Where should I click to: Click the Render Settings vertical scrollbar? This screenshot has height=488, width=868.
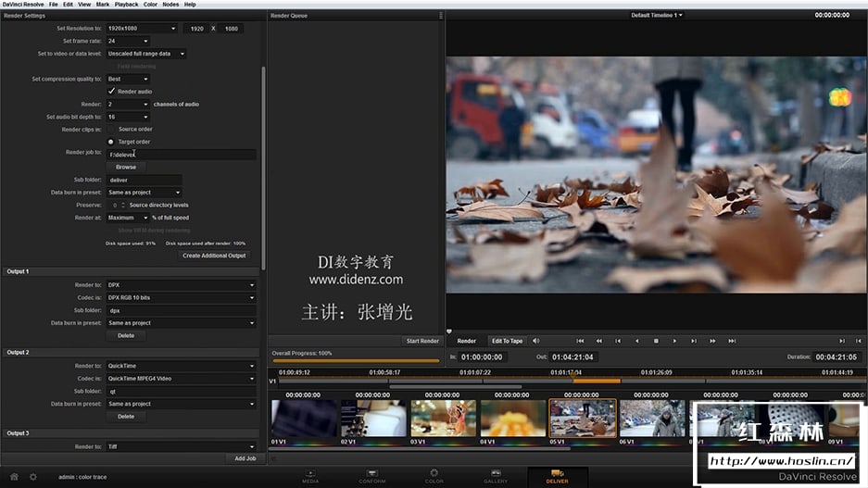263,169
